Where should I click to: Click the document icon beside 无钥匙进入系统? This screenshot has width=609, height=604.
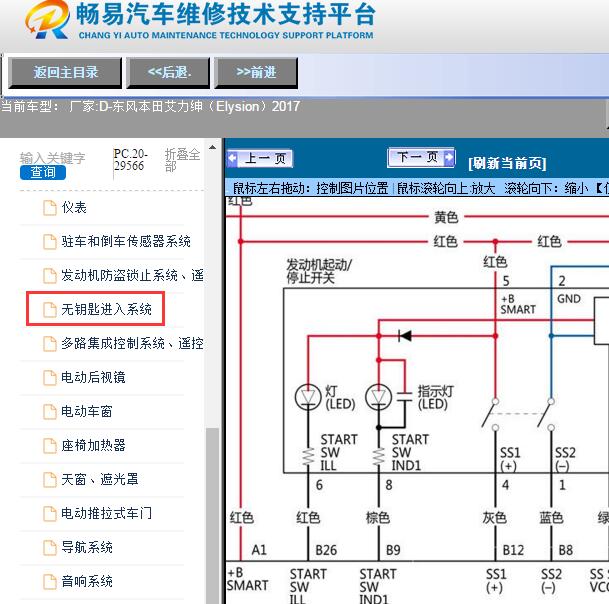click(x=50, y=310)
